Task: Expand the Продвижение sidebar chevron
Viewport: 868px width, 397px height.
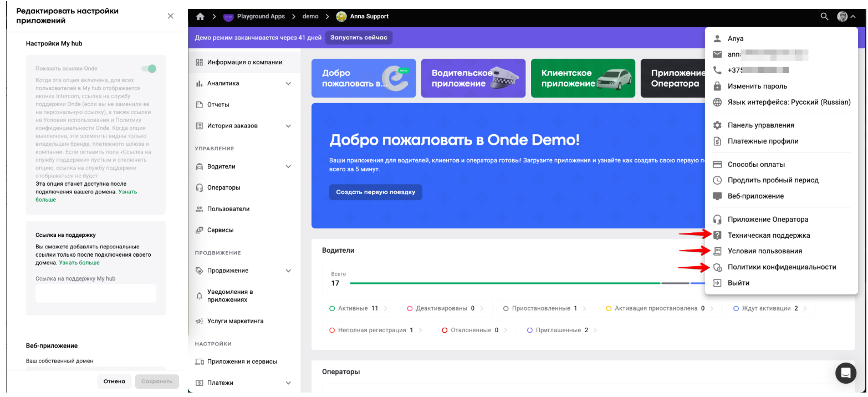Action: pyautogui.click(x=288, y=271)
